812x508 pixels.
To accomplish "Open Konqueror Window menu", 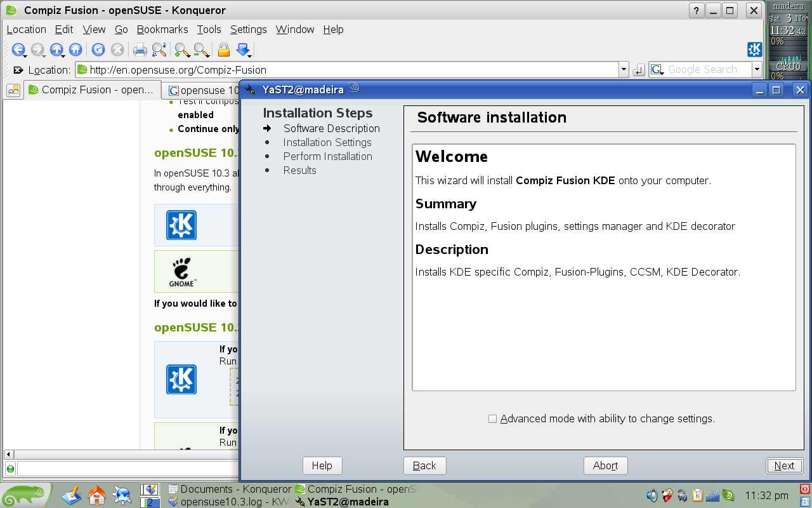I will 295,29.
